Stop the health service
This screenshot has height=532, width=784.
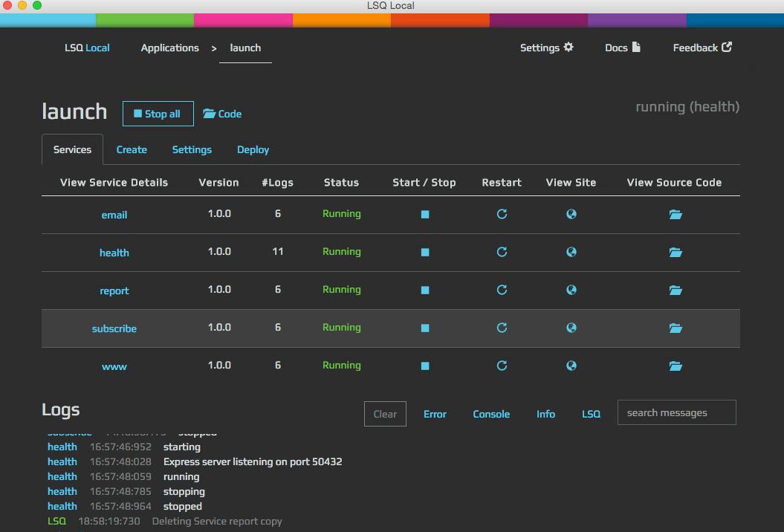425,253
